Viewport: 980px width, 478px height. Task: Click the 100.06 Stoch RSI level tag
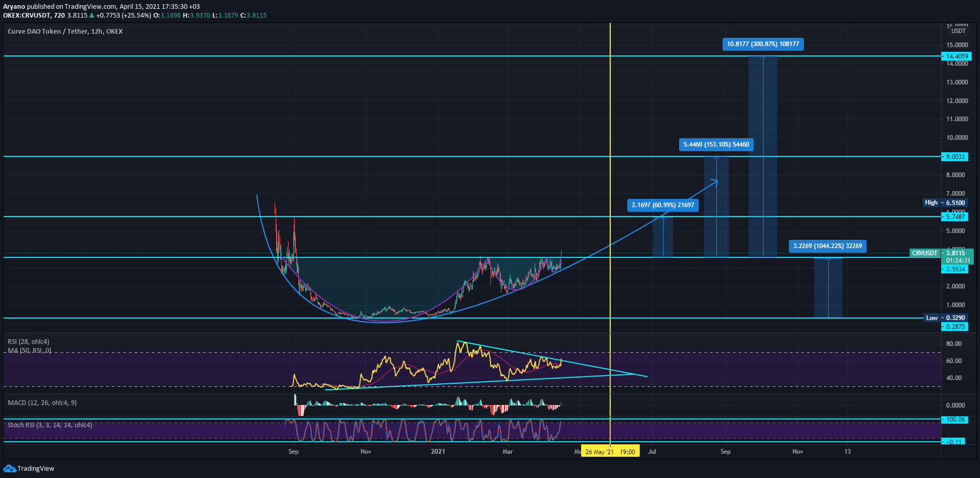pos(955,419)
